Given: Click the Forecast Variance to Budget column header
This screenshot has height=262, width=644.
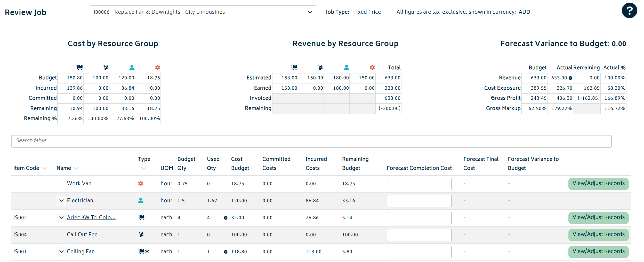Looking at the screenshot, I should [x=533, y=163].
